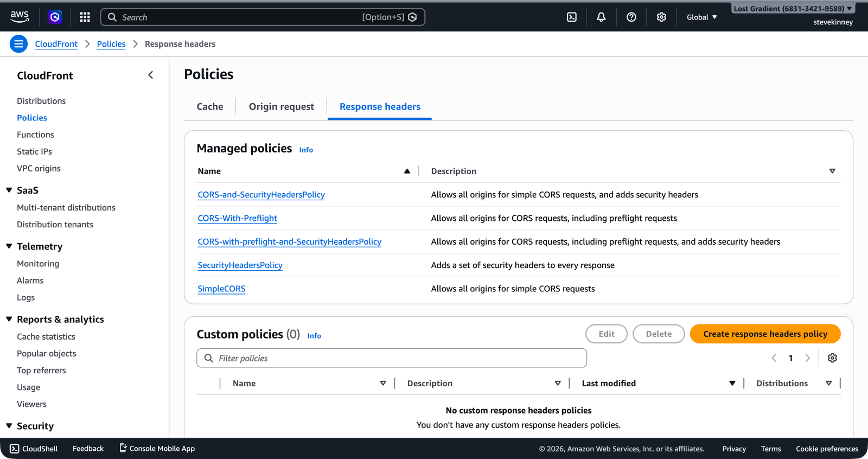Select the Response headers tab
This screenshot has height=459, width=868.
380,107
